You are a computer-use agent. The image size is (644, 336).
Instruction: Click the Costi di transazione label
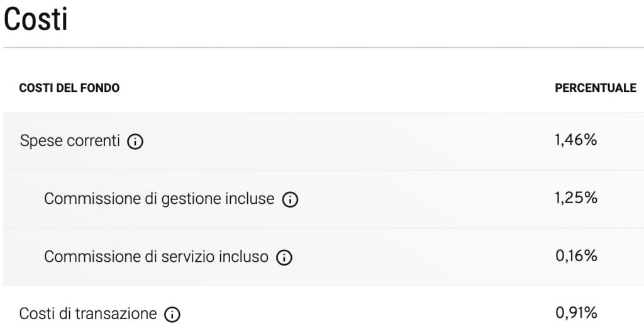(x=88, y=313)
